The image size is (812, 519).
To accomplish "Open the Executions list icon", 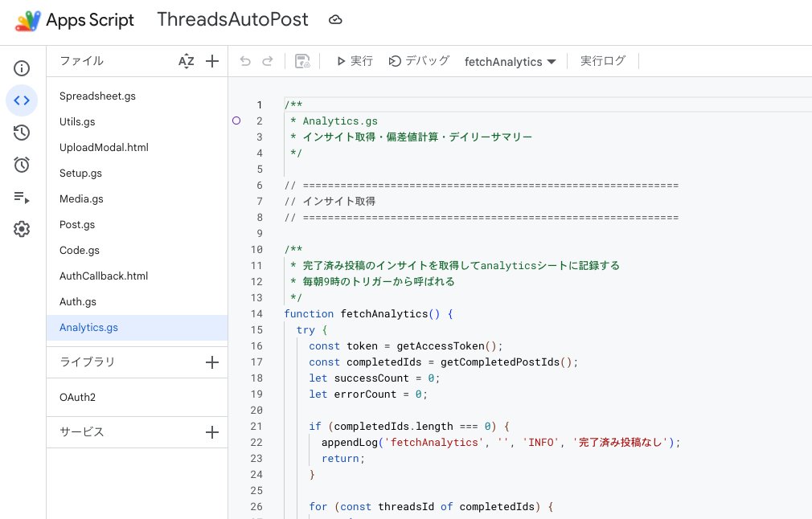I will point(22,197).
